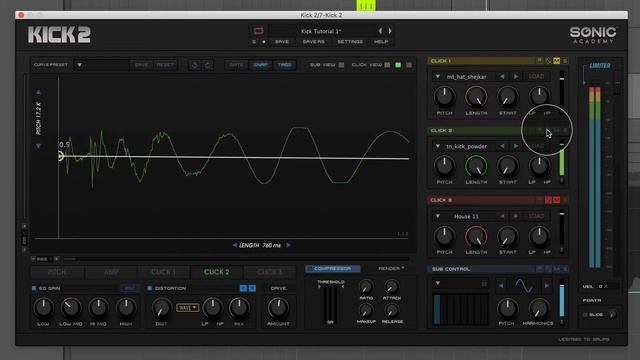Open the distortion Wave type dropdown
This screenshot has height=360, width=640.
click(187, 308)
